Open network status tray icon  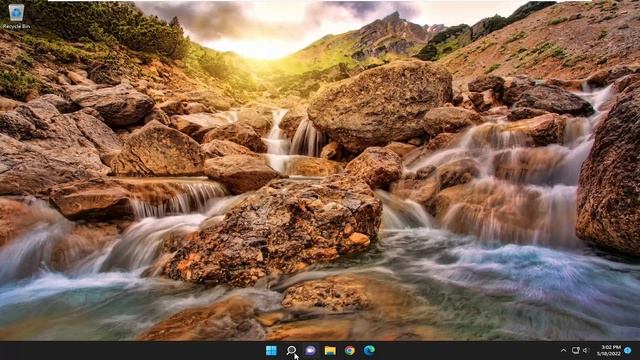tap(576, 351)
